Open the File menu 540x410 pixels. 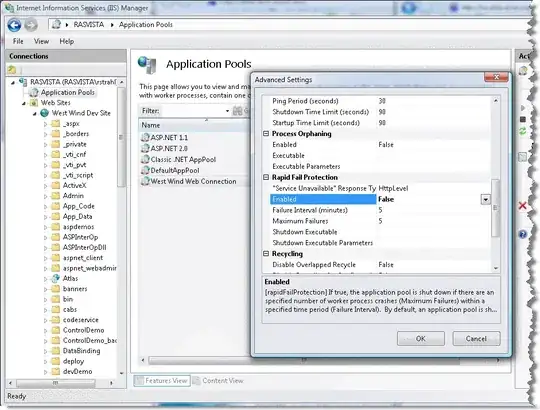point(18,41)
